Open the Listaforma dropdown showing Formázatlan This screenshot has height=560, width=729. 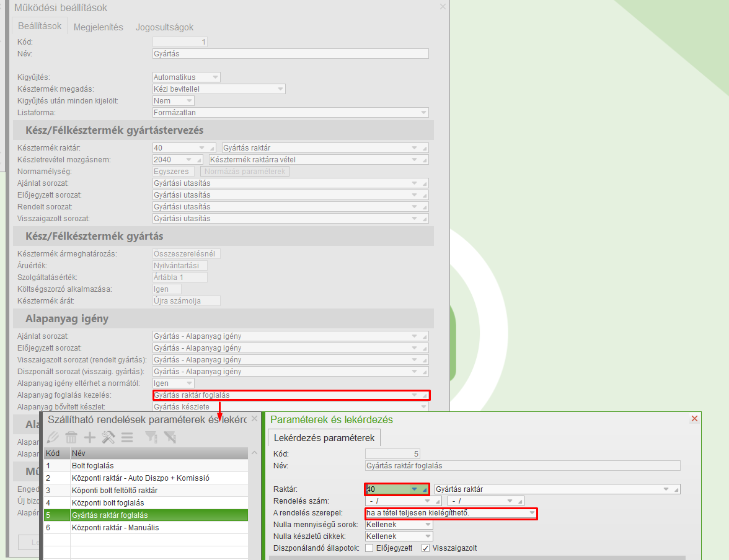[423, 113]
